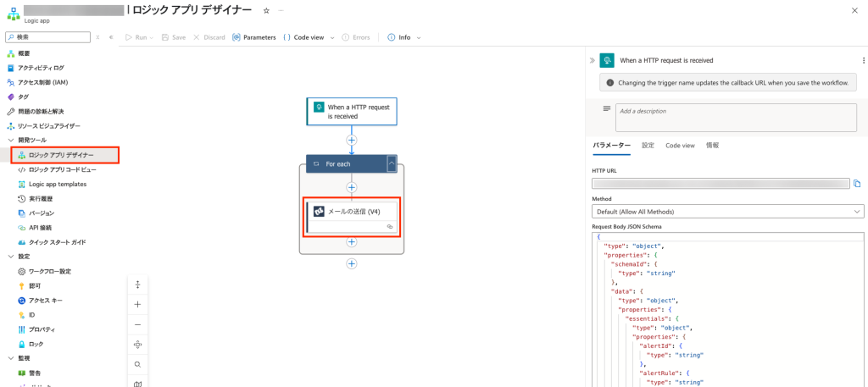Click canvas zoom out minus button

tap(138, 324)
